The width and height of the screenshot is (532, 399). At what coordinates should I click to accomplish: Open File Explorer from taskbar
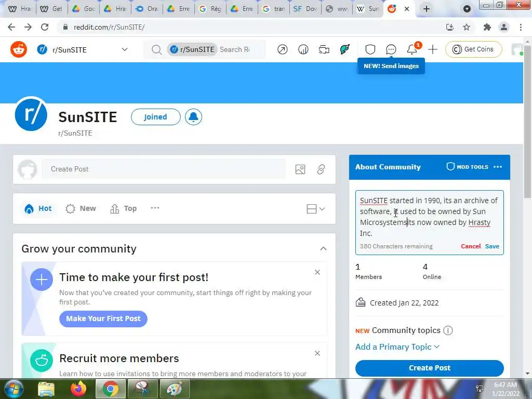point(46,389)
